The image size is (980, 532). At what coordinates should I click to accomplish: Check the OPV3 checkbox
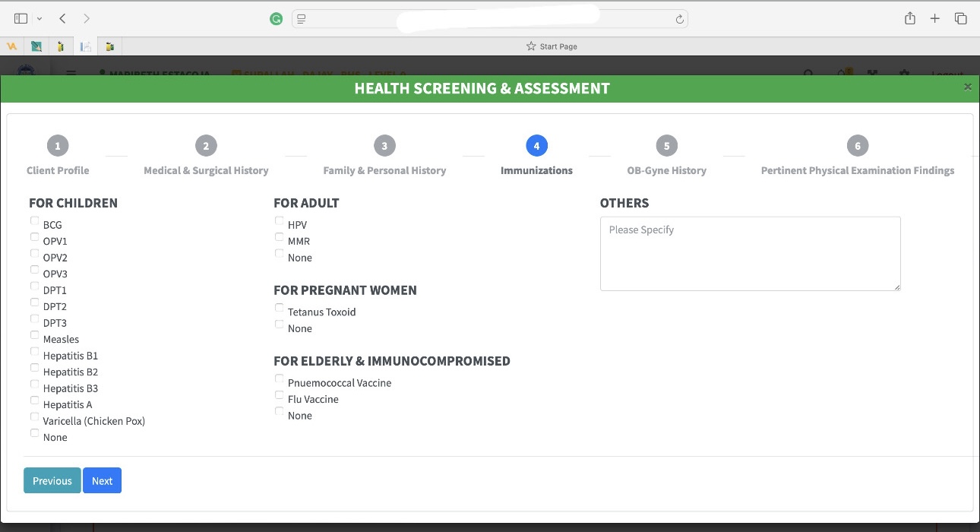pyautogui.click(x=34, y=270)
